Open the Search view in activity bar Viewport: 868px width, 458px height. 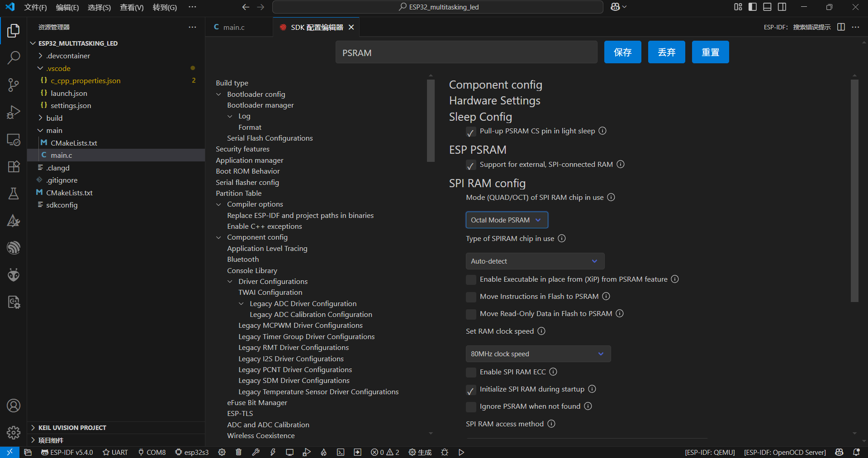click(x=14, y=58)
